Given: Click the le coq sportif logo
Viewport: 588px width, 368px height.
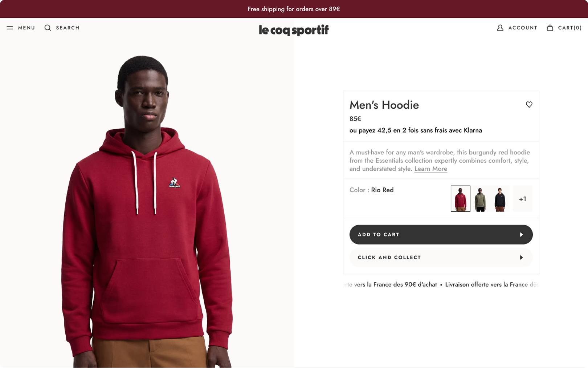Looking at the screenshot, I should pos(294,30).
